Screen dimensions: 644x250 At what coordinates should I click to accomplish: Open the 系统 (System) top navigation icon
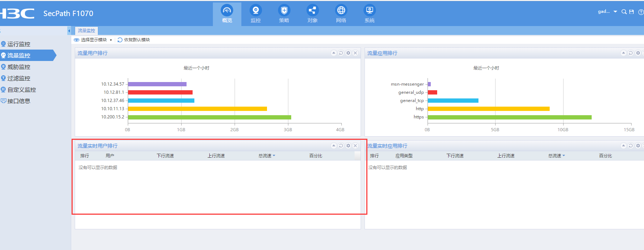click(369, 14)
